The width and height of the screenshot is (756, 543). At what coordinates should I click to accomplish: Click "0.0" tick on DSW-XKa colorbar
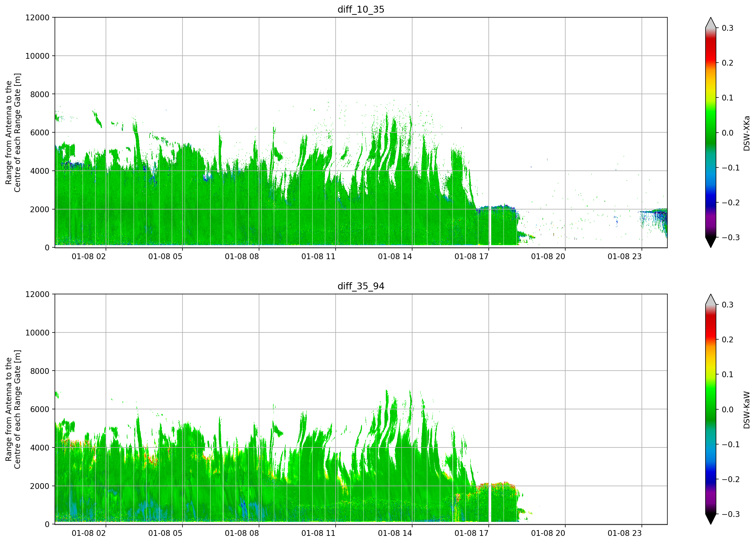coord(728,133)
